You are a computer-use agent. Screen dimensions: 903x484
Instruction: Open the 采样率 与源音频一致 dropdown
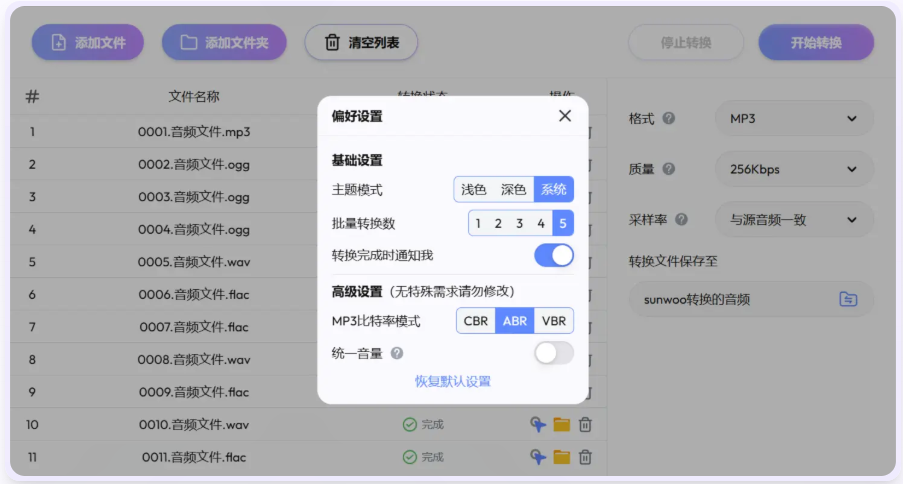tap(794, 220)
